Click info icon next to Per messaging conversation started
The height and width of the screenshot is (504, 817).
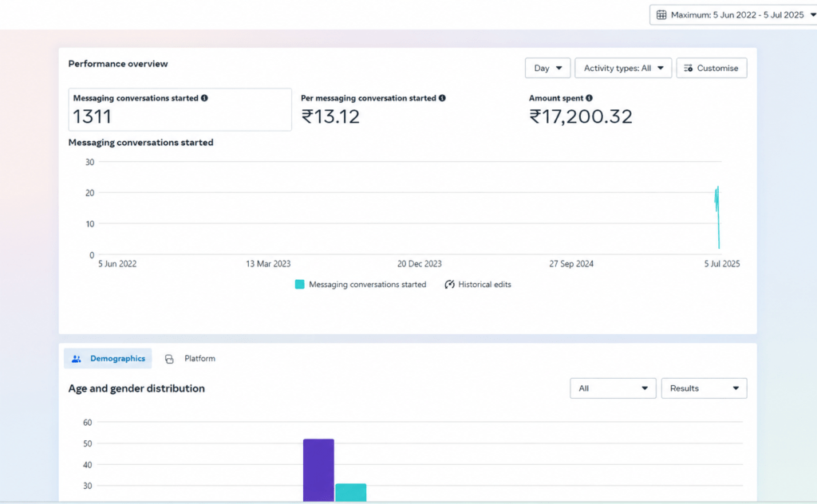click(x=442, y=98)
